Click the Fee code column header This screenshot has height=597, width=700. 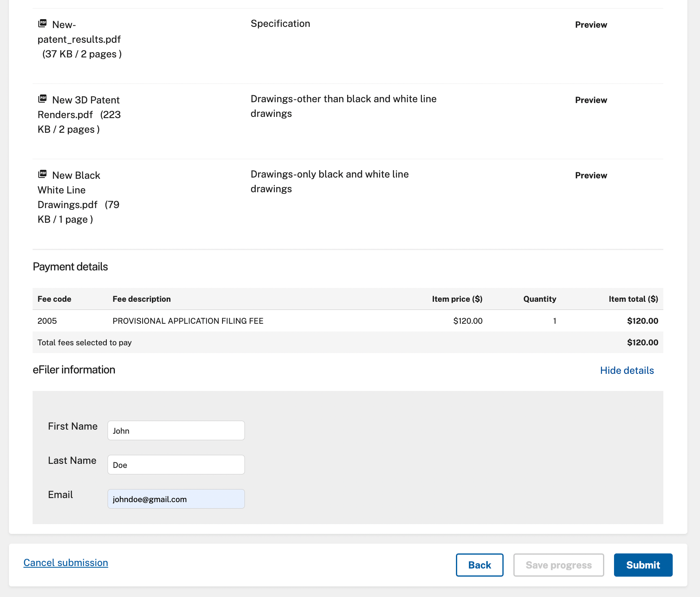[x=54, y=299]
